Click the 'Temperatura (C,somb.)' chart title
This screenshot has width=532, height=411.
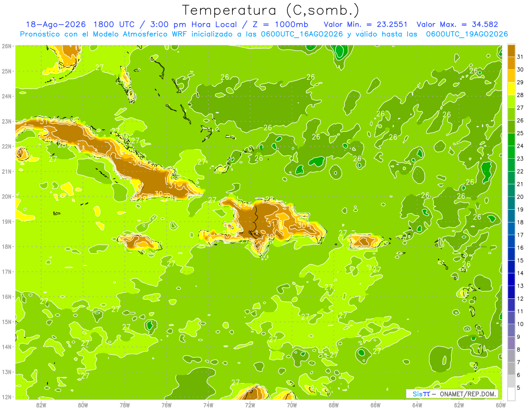pyautogui.click(x=270, y=11)
